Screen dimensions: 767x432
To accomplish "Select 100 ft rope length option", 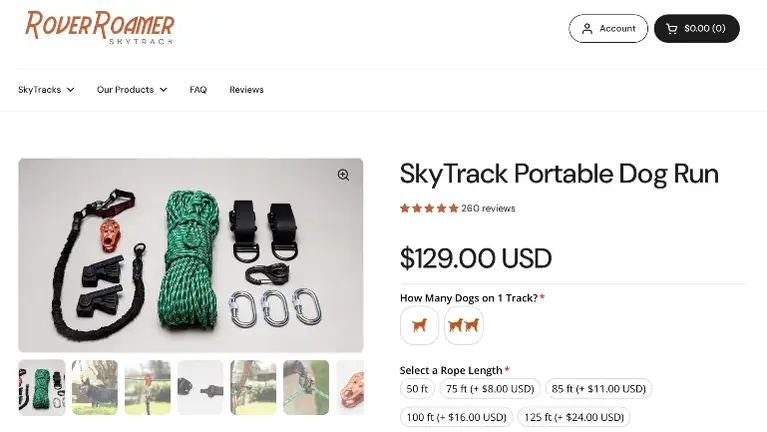I will click(455, 416).
